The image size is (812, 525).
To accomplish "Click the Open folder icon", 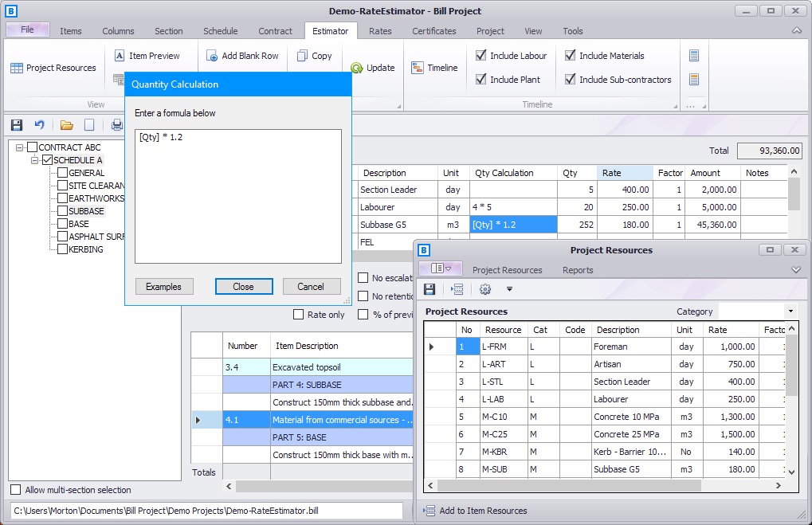I will coord(66,125).
